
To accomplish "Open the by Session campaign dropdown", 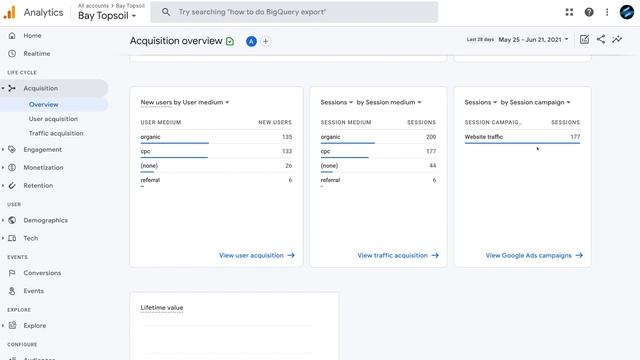I will coord(535,102).
